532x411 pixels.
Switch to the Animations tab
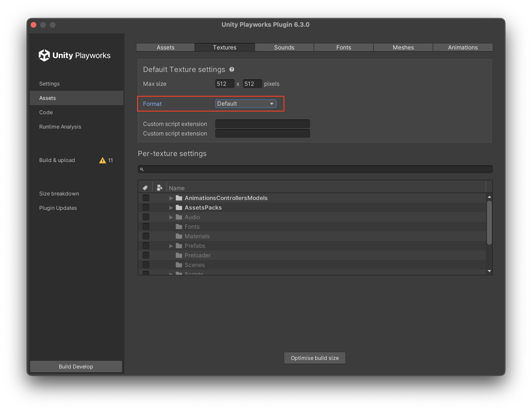(x=463, y=48)
